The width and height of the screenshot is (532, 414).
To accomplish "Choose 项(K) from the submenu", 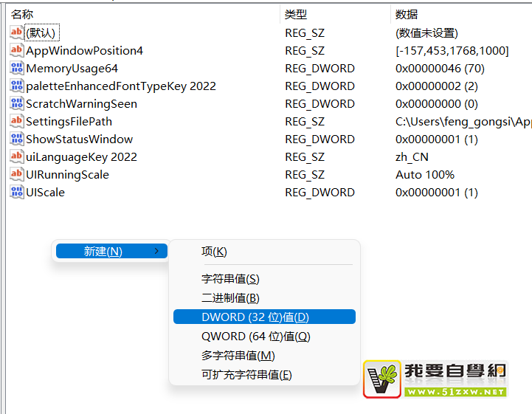I will (x=214, y=252).
